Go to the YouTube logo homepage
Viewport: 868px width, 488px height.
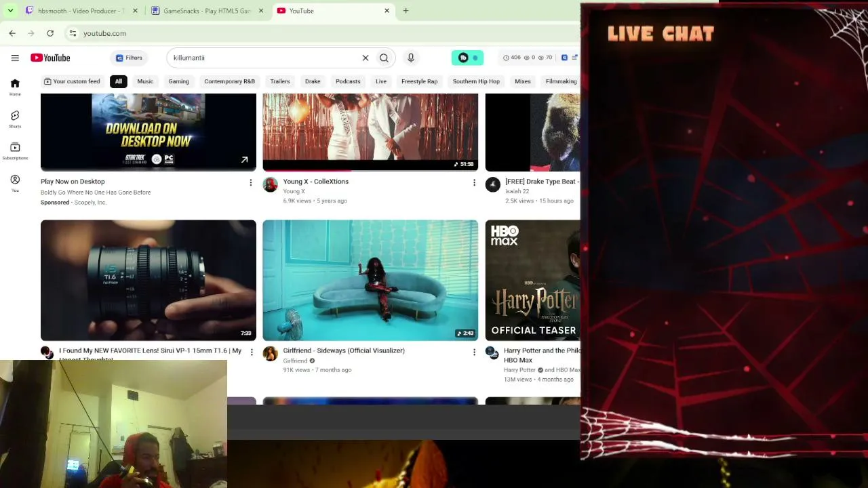[x=50, y=58]
